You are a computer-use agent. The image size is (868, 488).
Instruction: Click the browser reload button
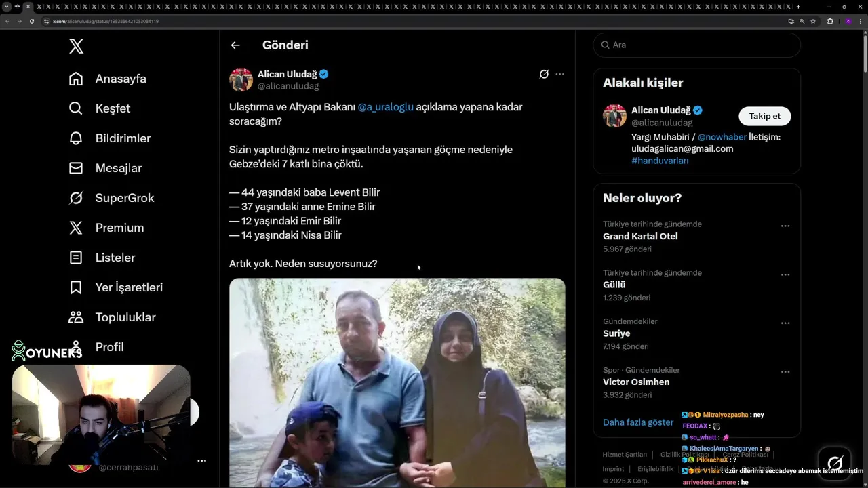[x=31, y=21]
